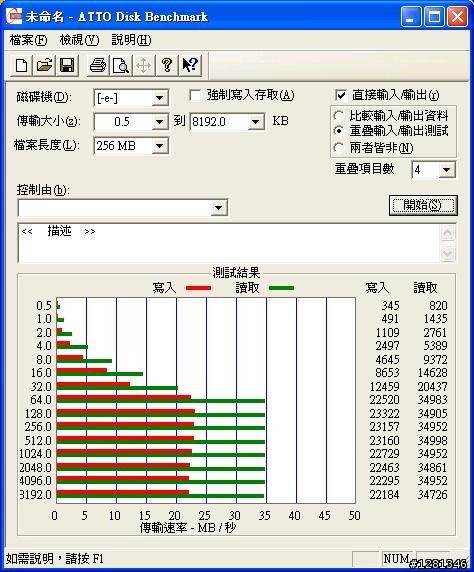Print results using the printer icon
This screenshot has height=572, width=474.
tap(98, 66)
